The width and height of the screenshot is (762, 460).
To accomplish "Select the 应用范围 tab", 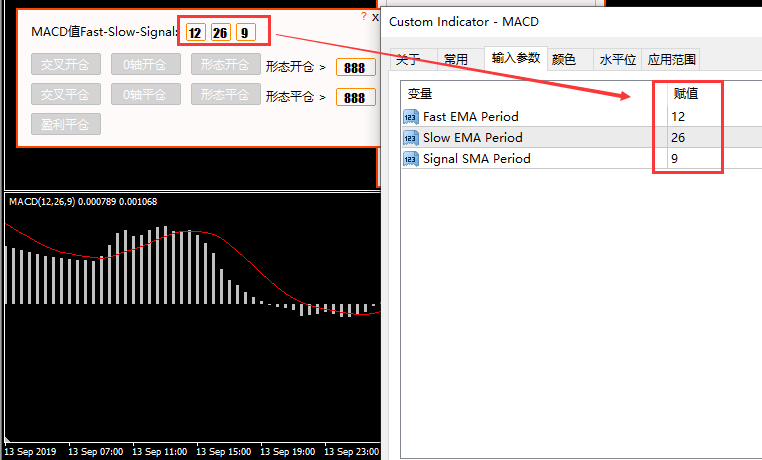I will [x=671, y=60].
